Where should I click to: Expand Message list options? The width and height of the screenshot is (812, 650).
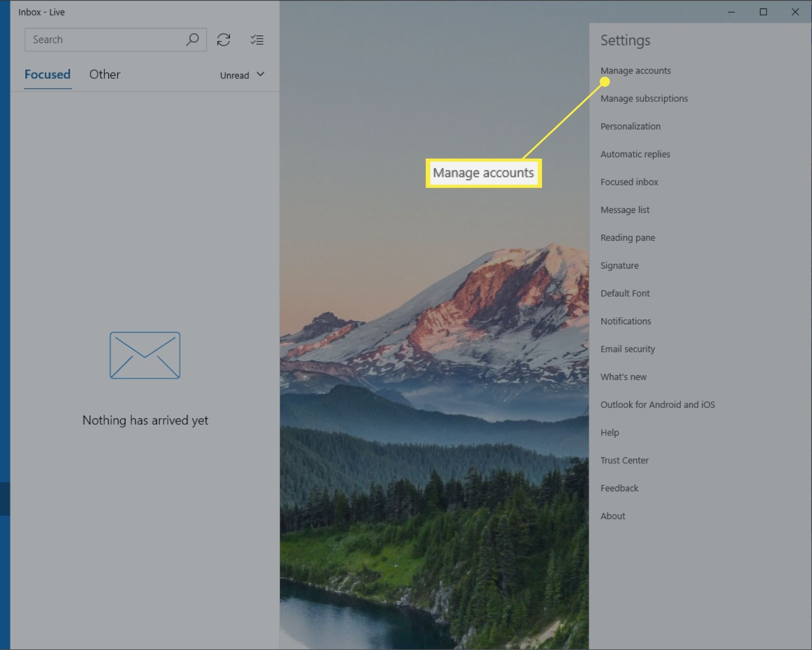point(625,210)
